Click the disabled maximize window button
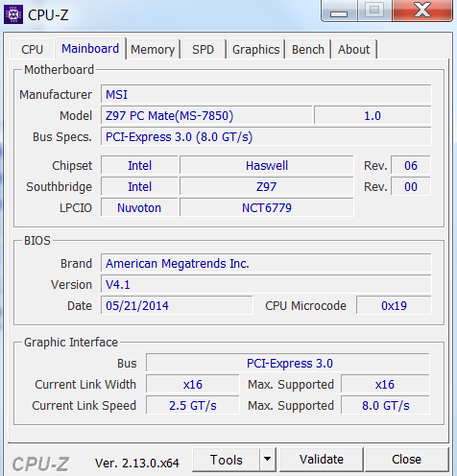The height and width of the screenshot is (476, 457). [x=374, y=11]
